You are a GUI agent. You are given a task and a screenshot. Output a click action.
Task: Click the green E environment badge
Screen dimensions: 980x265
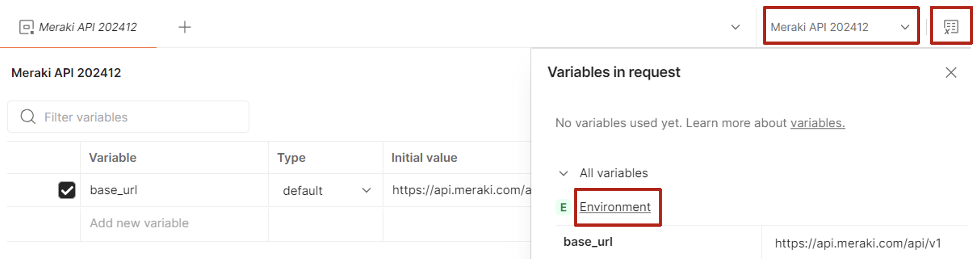[x=563, y=208]
